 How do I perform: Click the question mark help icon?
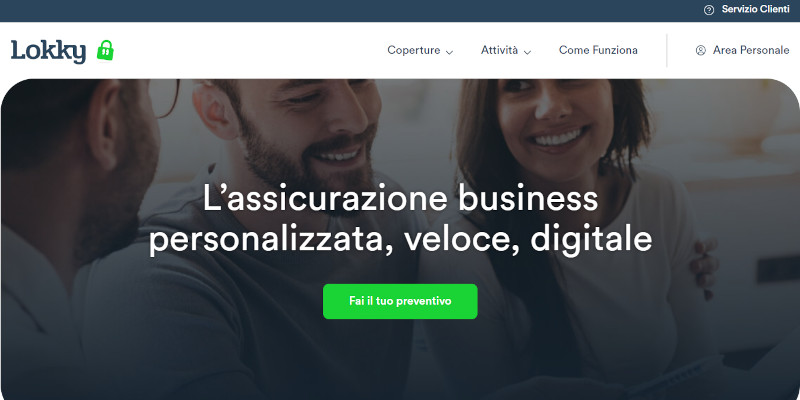(709, 10)
